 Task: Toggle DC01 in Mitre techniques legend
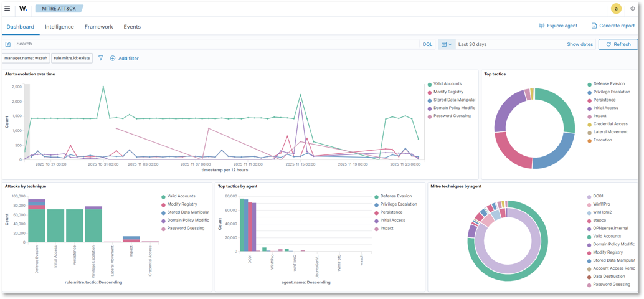coord(602,196)
